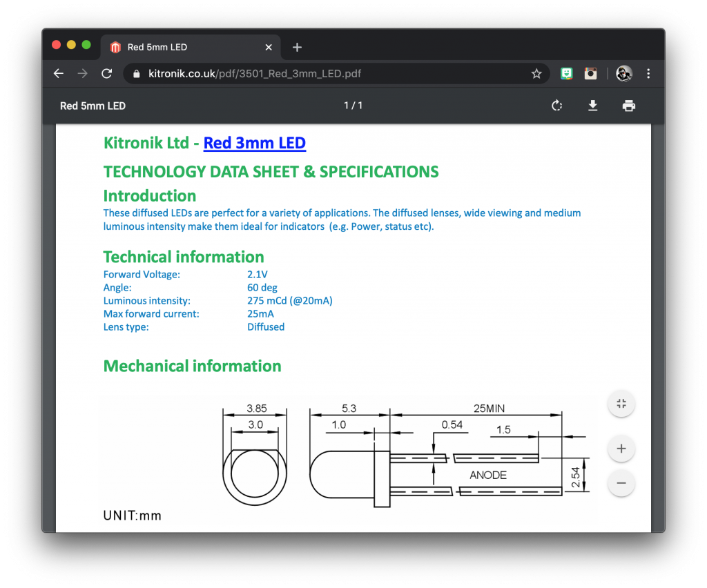The height and width of the screenshot is (588, 707).
Task: Click the 1.0 dimension label
Action: point(338,424)
